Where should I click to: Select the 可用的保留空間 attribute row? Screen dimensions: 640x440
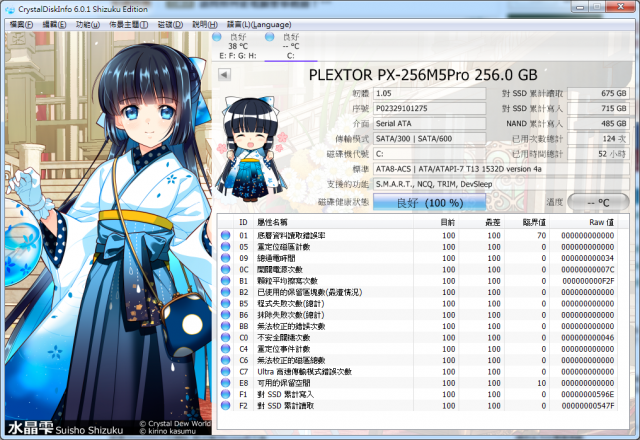(x=417, y=383)
